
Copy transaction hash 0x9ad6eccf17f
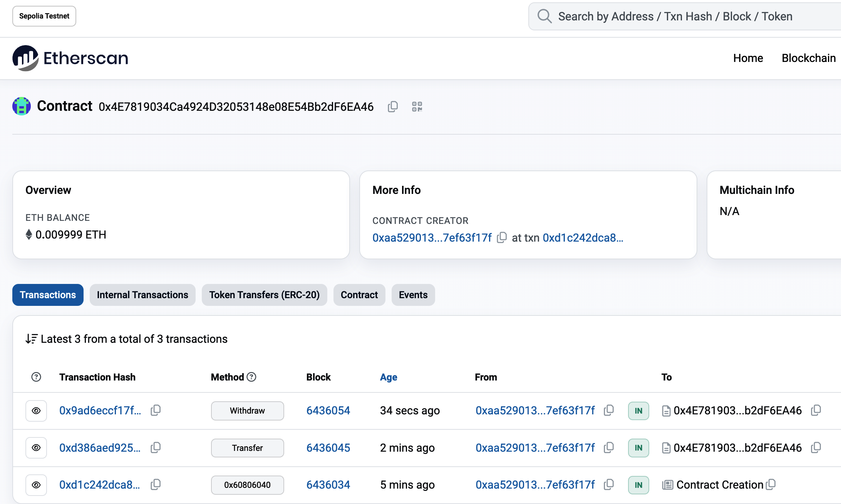tap(156, 410)
